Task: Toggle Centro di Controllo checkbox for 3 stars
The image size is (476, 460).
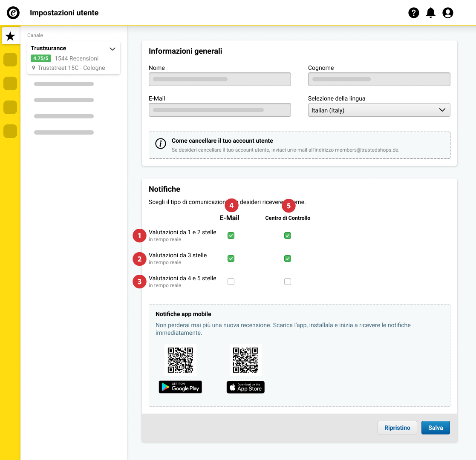Action: pyautogui.click(x=288, y=259)
